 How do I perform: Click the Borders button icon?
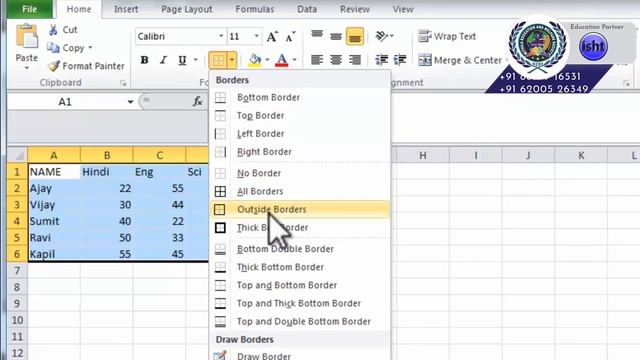218,60
